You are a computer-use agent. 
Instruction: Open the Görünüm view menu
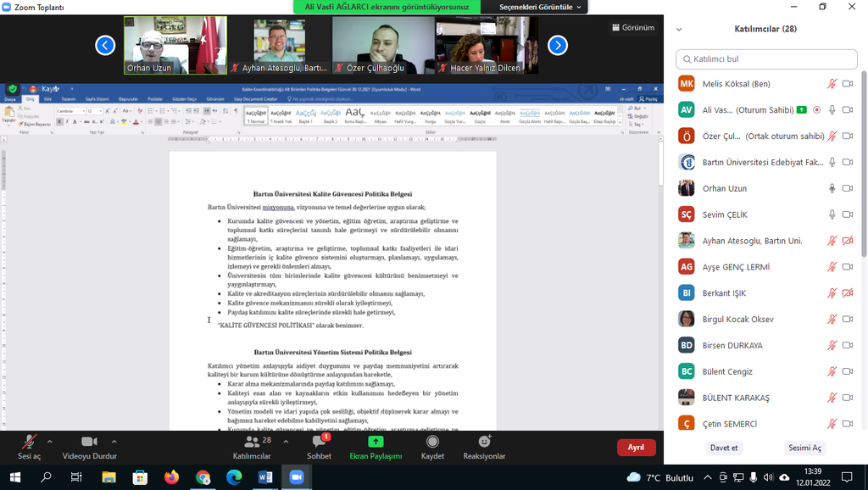(x=632, y=27)
